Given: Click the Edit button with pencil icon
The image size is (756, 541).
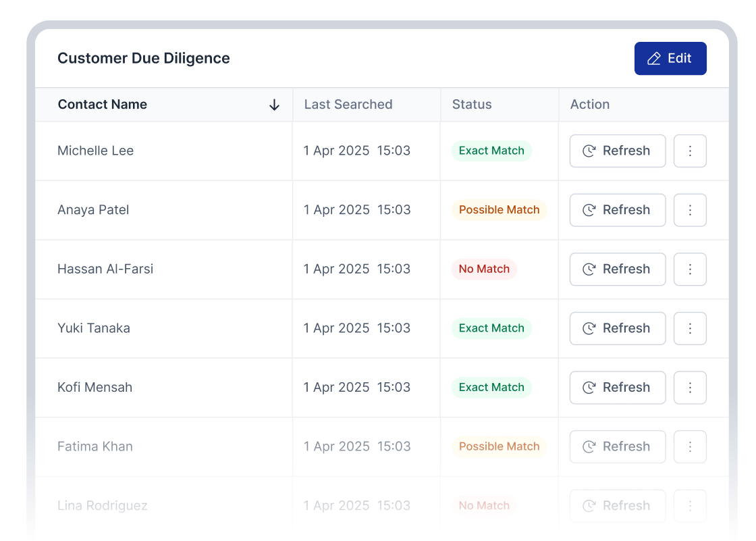Looking at the screenshot, I should (x=670, y=59).
